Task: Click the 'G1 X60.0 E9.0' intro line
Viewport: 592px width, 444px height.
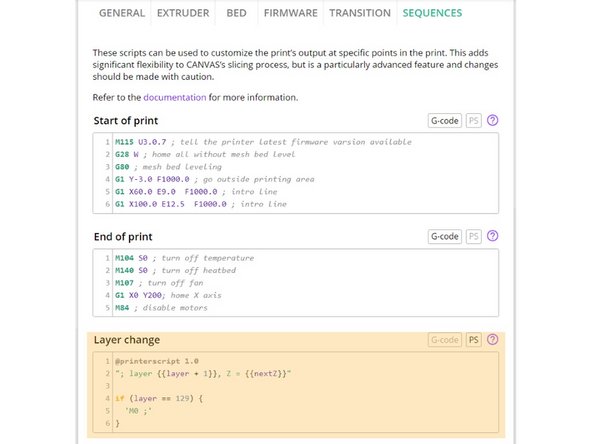Action: (x=196, y=192)
